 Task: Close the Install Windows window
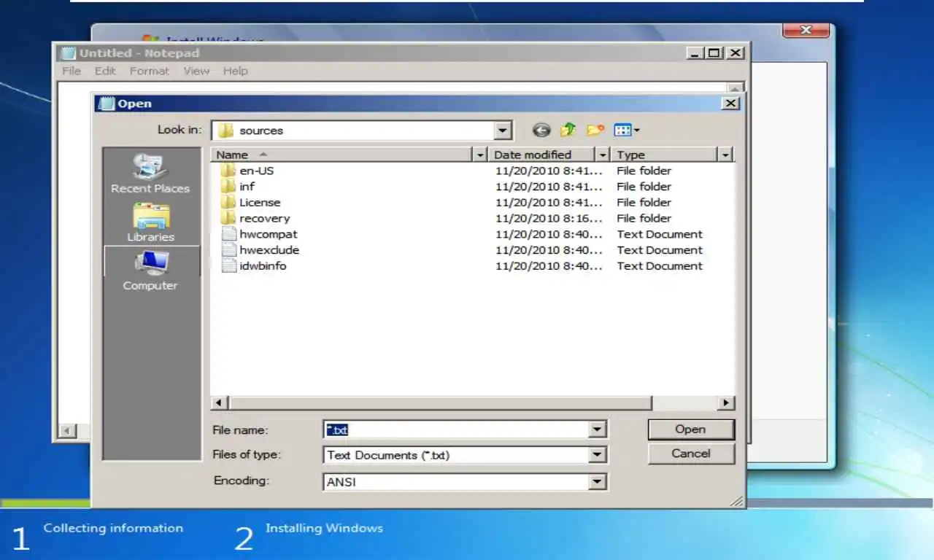pos(806,30)
